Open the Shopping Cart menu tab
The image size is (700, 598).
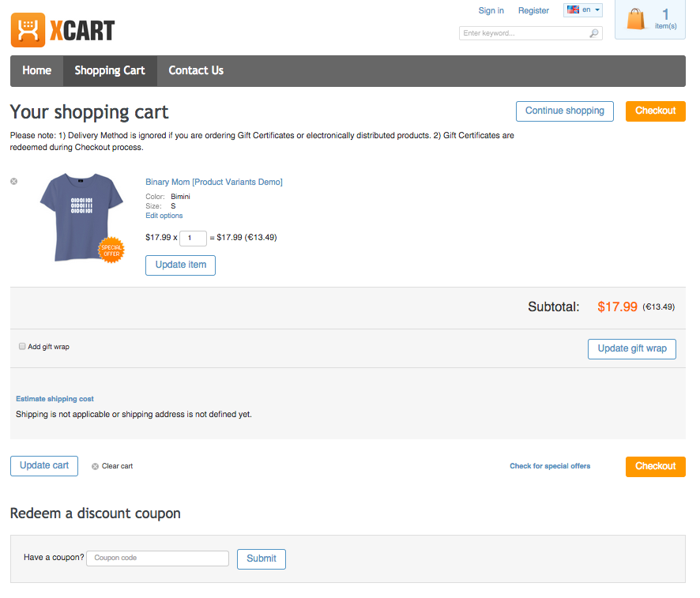110,70
